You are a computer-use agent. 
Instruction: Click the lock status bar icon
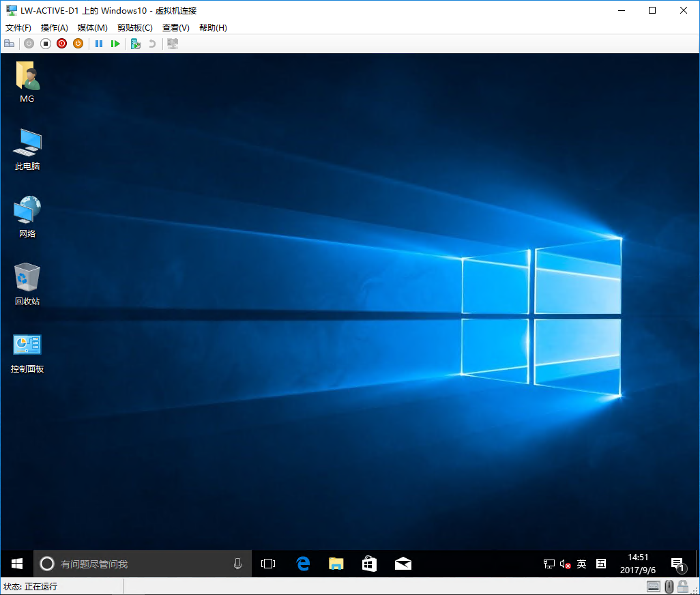[682, 587]
